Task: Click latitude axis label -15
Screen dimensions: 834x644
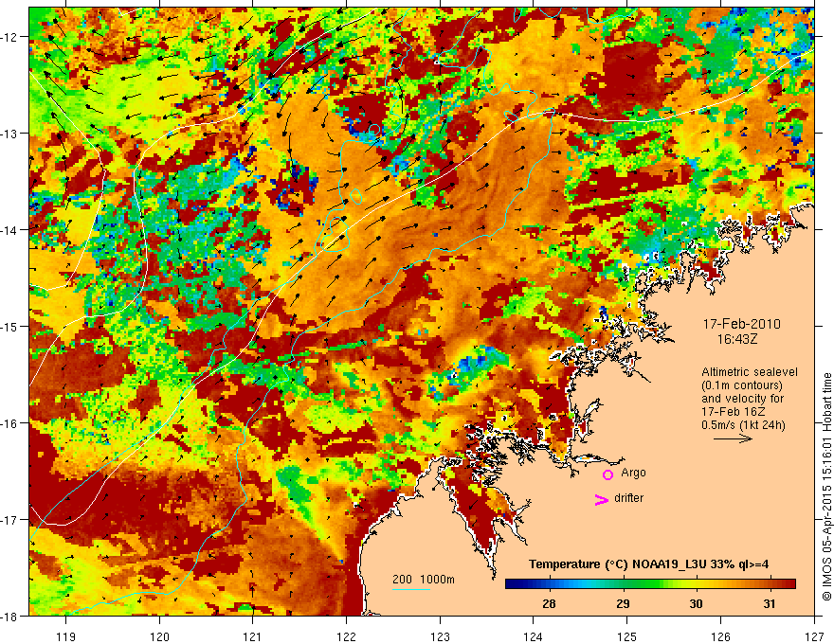Action: coord(9,326)
